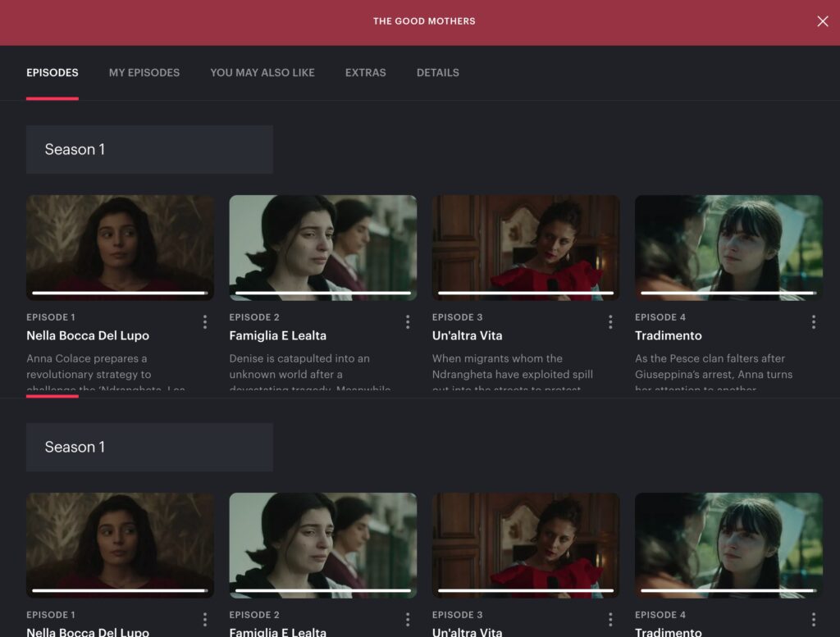The width and height of the screenshot is (840, 637).
Task: Open the Details tab
Action: click(438, 73)
